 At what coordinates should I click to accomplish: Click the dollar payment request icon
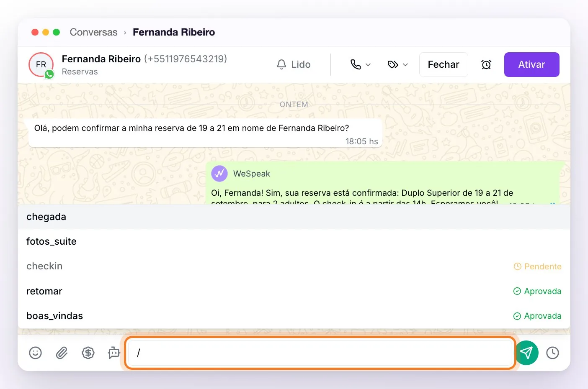click(88, 353)
